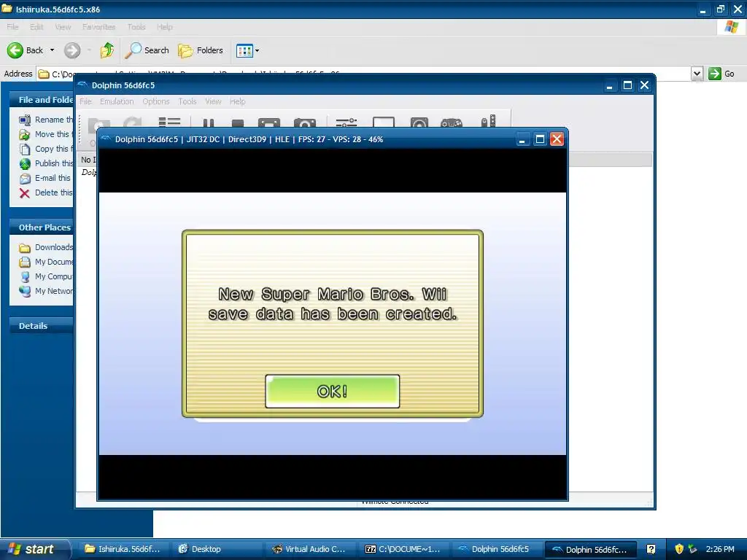Open Dolphin Config sliders icon
The height and width of the screenshot is (560, 747).
coord(347,122)
